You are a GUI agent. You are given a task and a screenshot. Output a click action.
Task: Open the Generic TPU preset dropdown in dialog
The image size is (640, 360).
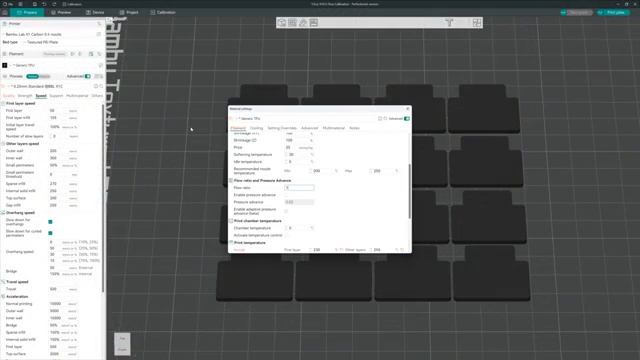tap(306, 119)
